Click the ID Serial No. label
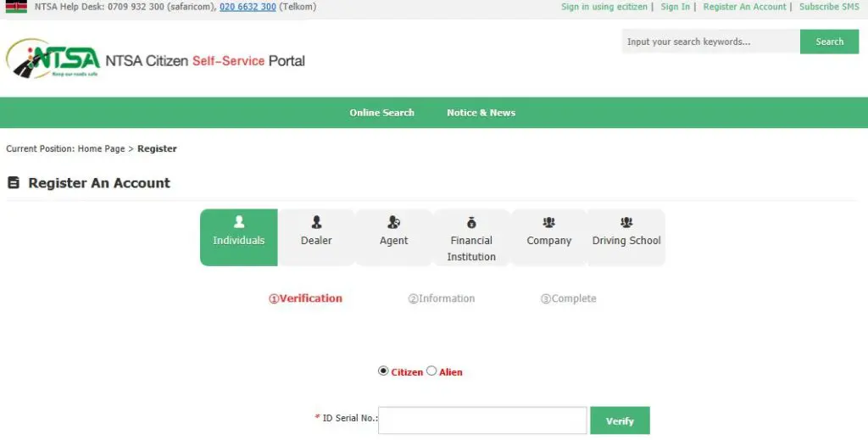The height and width of the screenshot is (440, 868). (349, 418)
